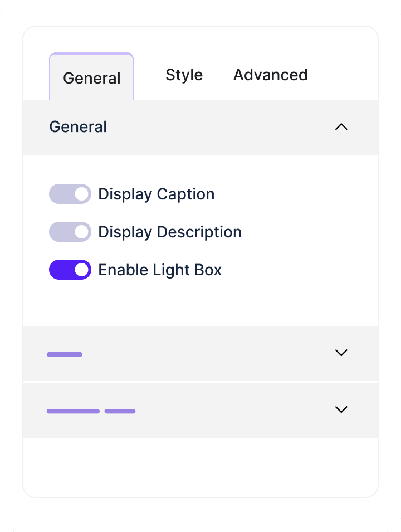Viewport: 401px width, 532px height.
Task: Click the empty white area below last section
Action: 200,467
